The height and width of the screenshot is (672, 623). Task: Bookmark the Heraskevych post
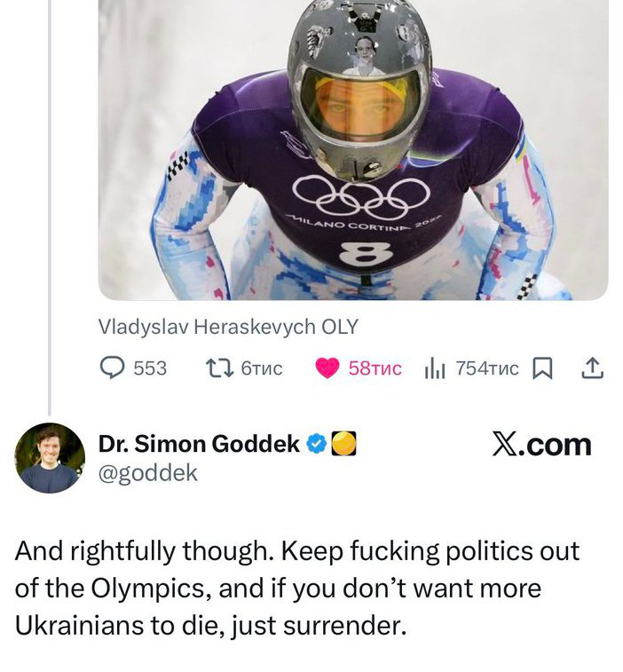[540, 368]
